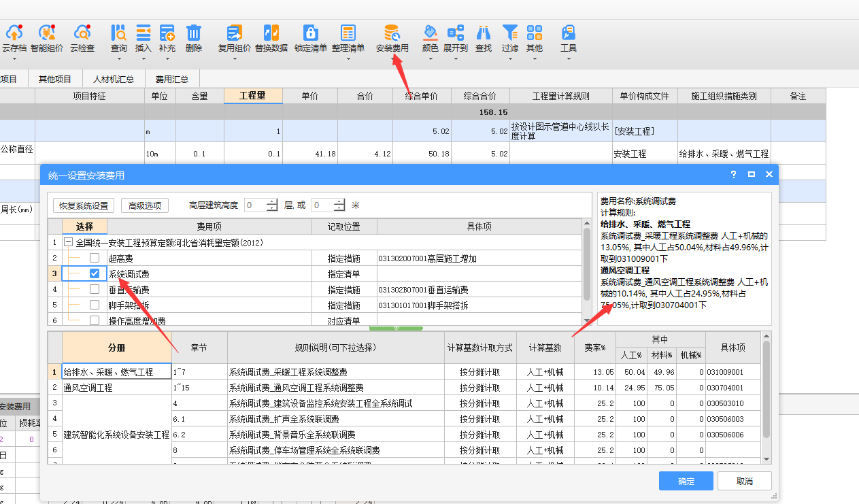Screen dimensions: 859x504
Task: Click the 插入 insert icon
Action: 144,34
